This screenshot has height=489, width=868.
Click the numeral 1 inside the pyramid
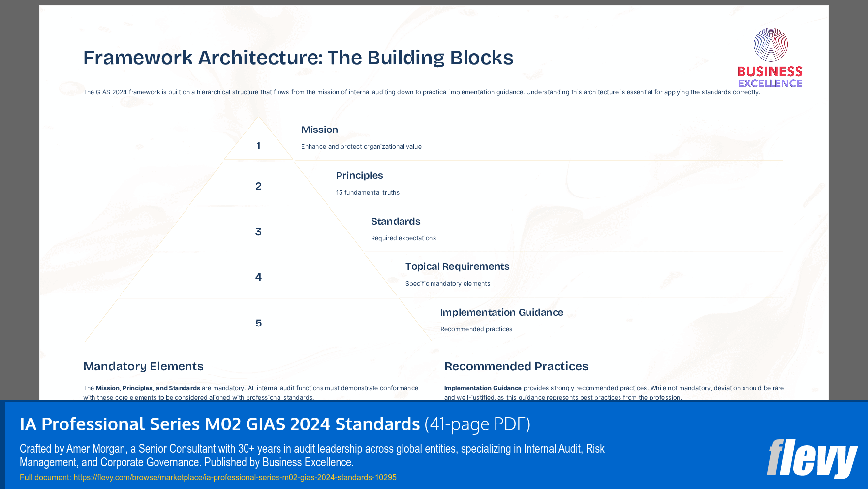click(x=258, y=146)
